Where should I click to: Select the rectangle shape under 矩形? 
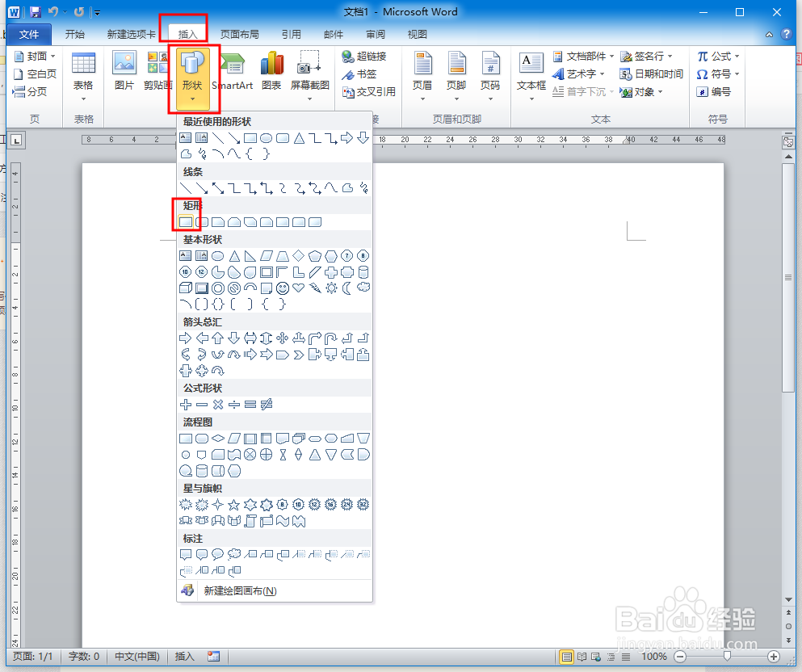click(x=186, y=222)
